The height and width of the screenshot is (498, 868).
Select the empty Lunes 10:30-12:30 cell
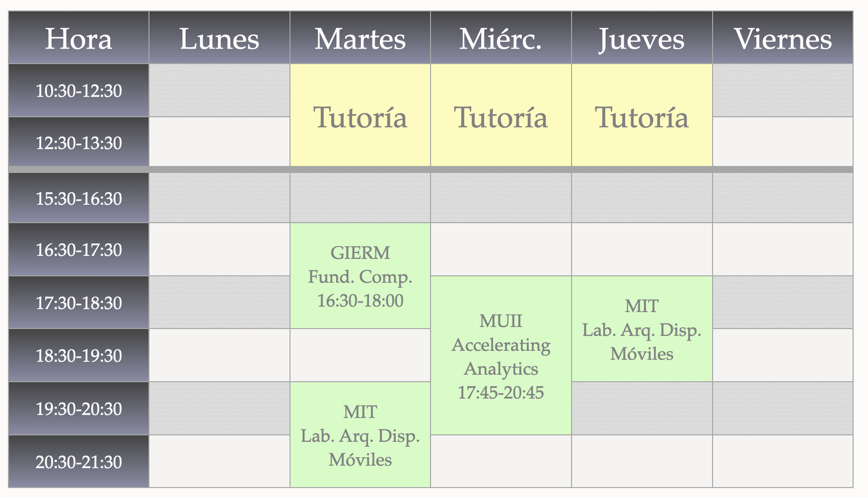(219, 90)
